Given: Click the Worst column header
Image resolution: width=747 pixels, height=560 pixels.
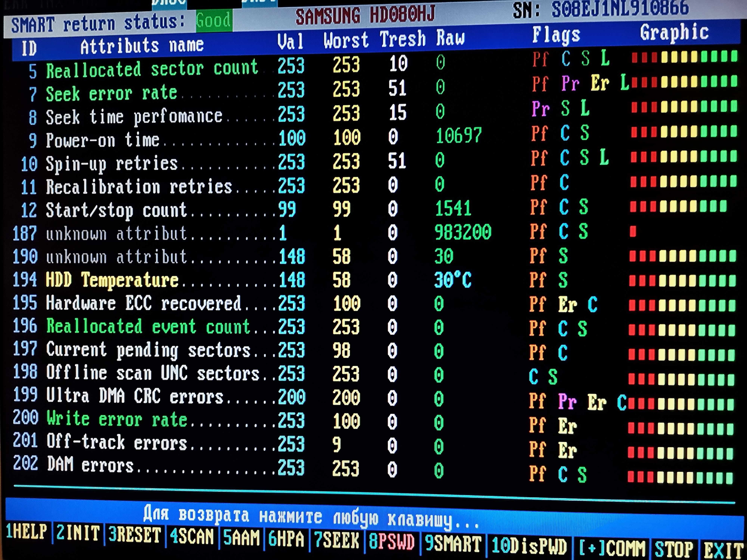Looking at the screenshot, I should [x=346, y=40].
